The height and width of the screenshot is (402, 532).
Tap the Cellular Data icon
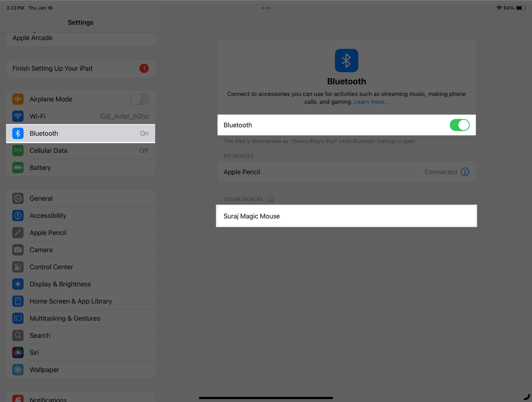coord(17,150)
